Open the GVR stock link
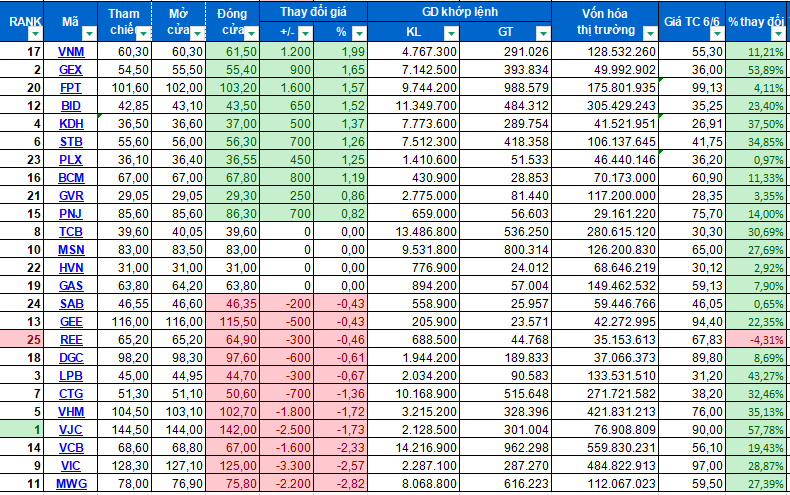 [x=71, y=196]
